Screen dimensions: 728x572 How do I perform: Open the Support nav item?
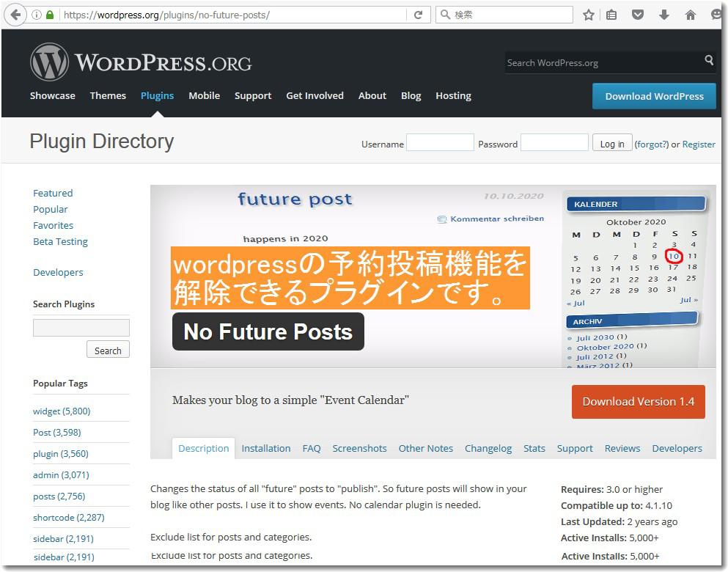(253, 96)
